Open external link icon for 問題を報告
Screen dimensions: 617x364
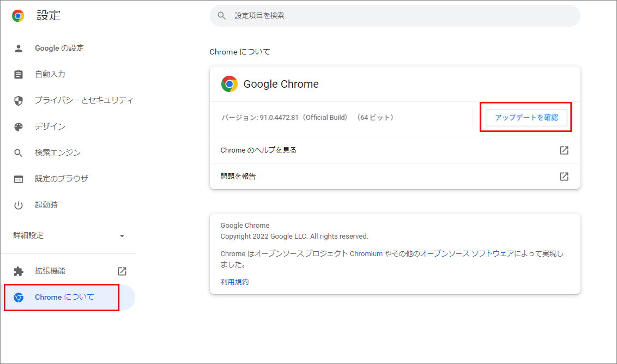pos(564,177)
